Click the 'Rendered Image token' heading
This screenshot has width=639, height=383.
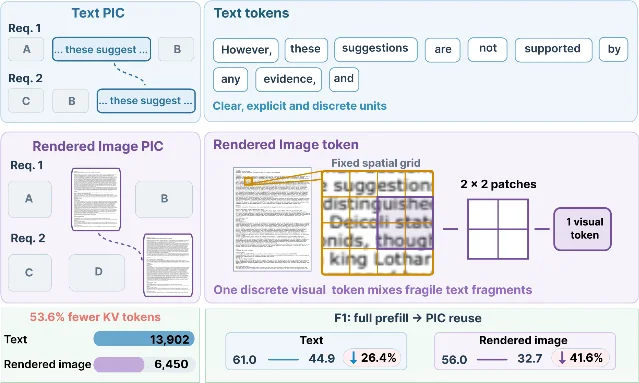tap(286, 145)
